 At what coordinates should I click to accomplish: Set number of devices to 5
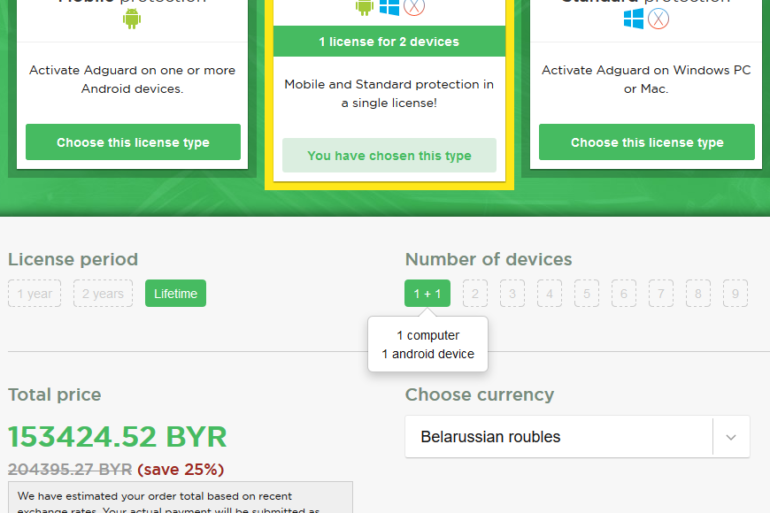[x=587, y=294]
